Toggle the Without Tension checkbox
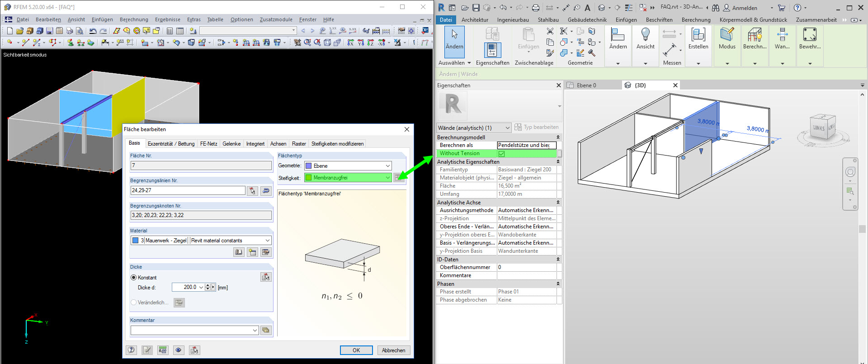This screenshot has height=364, width=868. 501,154
